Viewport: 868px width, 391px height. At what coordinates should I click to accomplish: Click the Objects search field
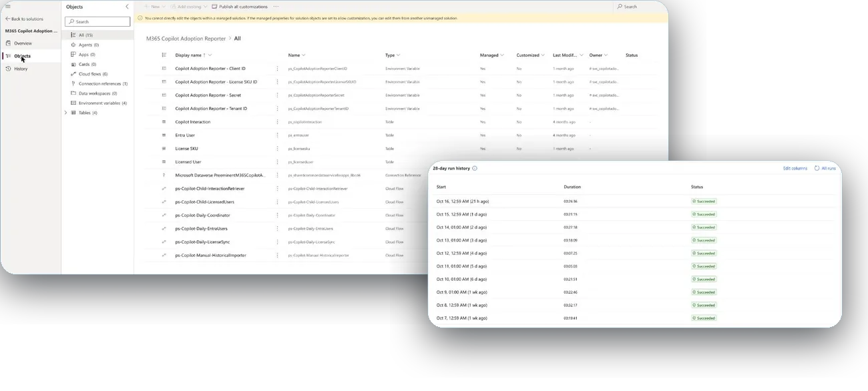(x=97, y=21)
